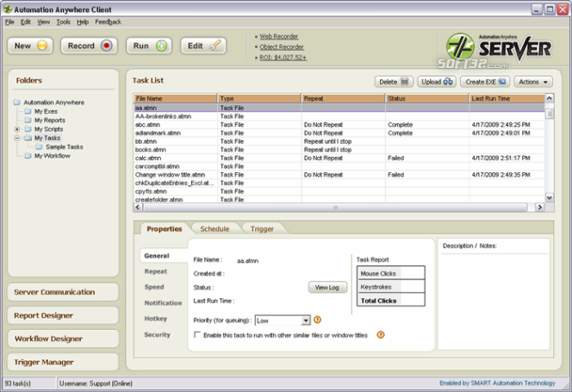Sort by Last Run Time column
Viewport: 572px width, 392px height.
coord(507,98)
